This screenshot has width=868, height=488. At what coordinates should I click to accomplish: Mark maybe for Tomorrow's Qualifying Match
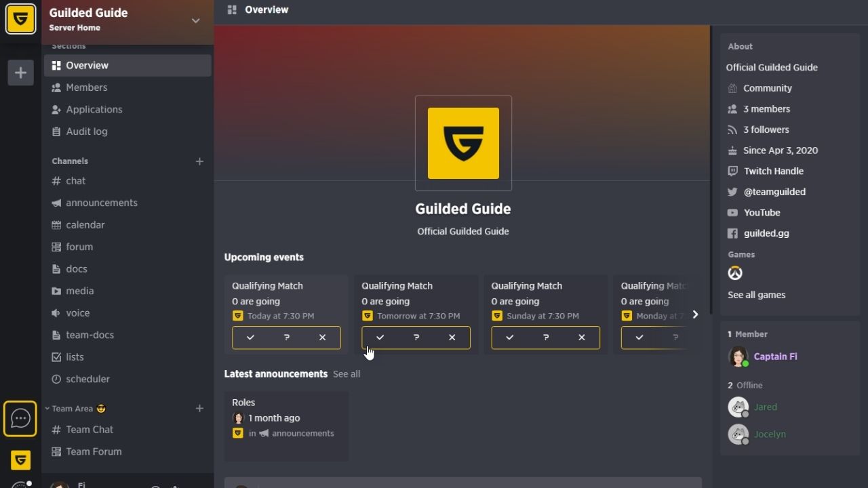pos(416,338)
